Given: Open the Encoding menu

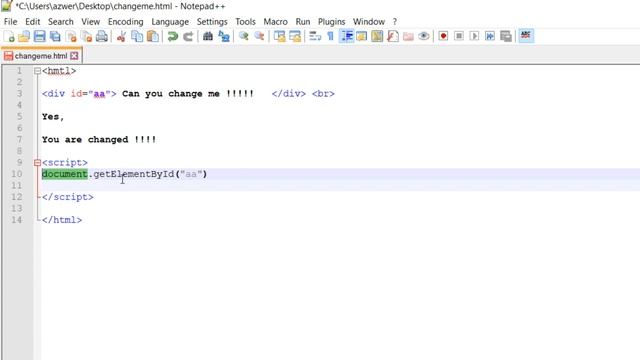Looking at the screenshot, I should (126, 22).
